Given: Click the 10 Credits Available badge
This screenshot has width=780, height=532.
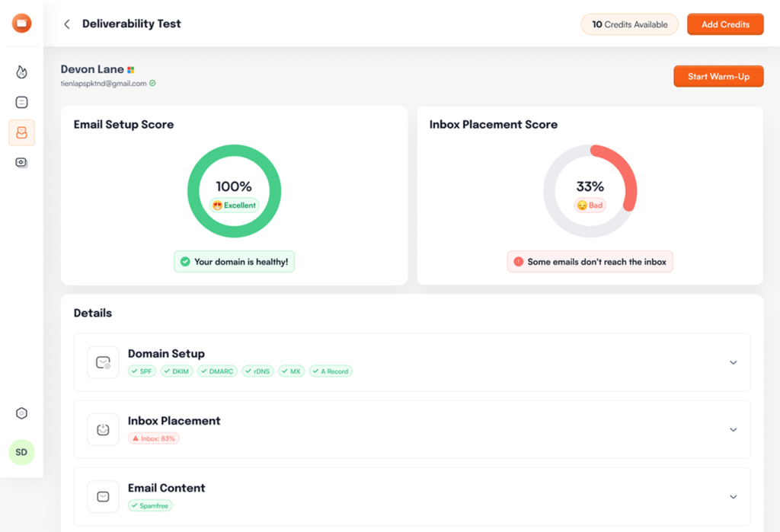Looking at the screenshot, I should (x=629, y=24).
